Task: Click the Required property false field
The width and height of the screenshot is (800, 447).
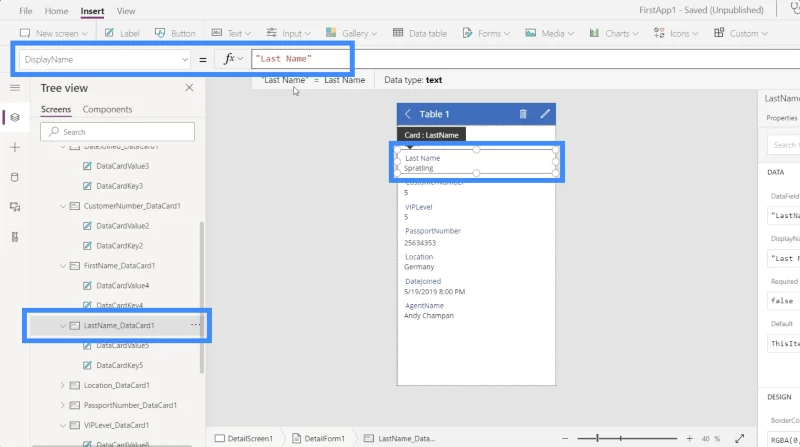Action: pos(784,301)
